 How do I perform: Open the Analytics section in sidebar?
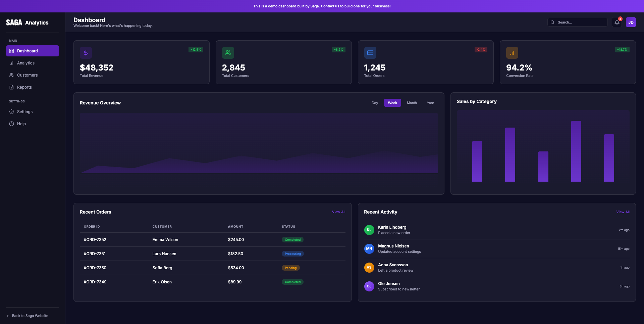[x=11, y=63]
